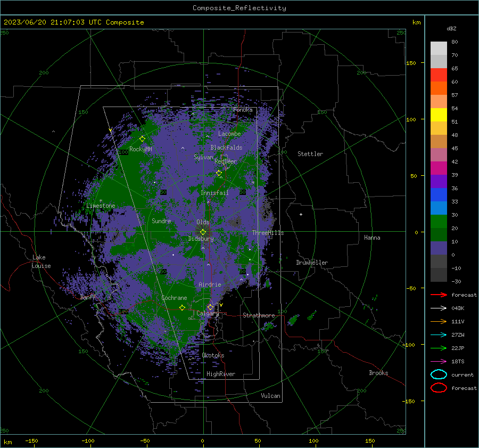Viewport: 479px width, 448px height.
Task: Click the Brooks town label
Action: (x=378, y=373)
